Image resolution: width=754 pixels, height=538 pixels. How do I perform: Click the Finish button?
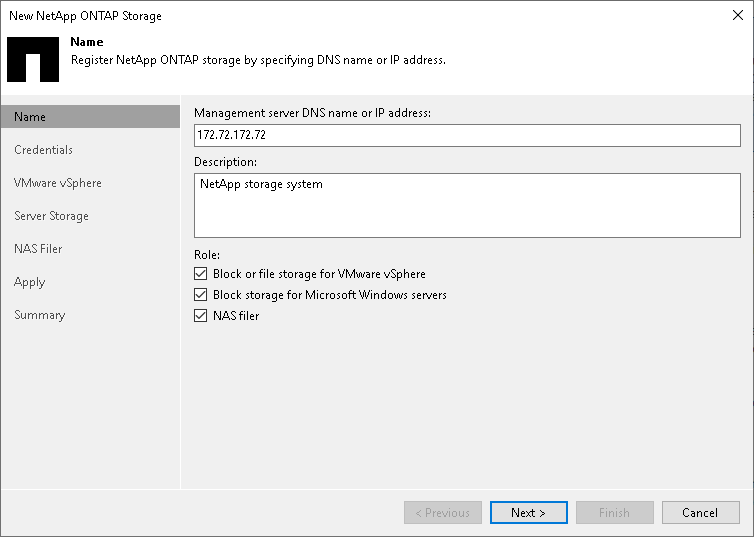pyautogui.click(x=615, y=513)
